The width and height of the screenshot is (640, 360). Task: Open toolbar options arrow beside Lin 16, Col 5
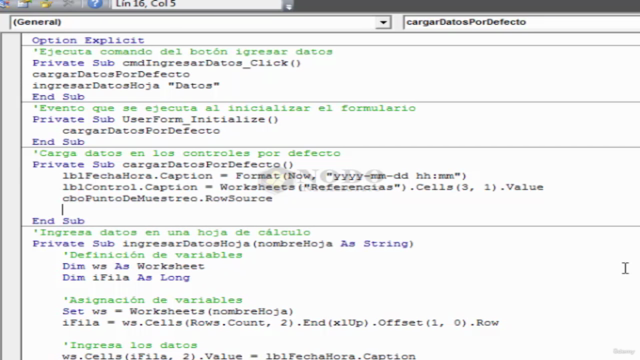click(289, 6)
